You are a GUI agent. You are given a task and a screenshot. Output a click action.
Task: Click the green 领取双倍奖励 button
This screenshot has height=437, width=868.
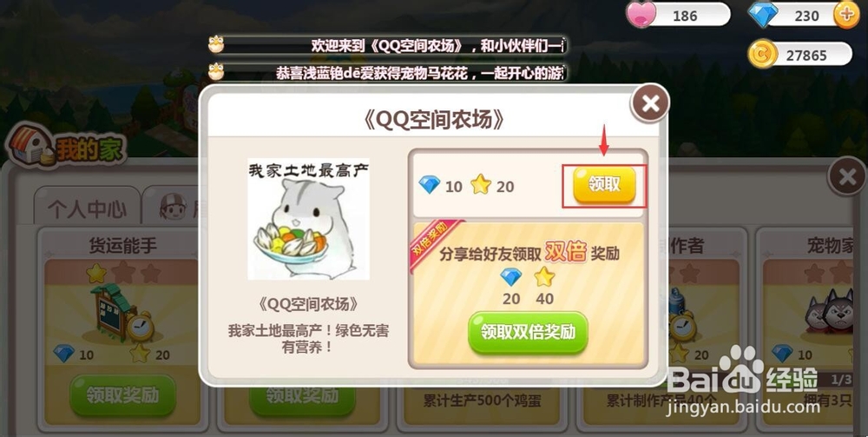(x=528, y=333)
